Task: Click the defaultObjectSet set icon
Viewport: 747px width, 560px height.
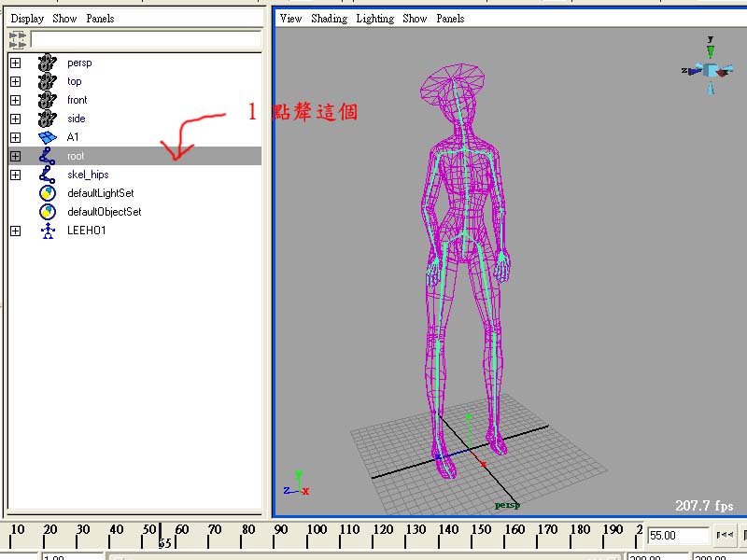Action: coord(48,212)
